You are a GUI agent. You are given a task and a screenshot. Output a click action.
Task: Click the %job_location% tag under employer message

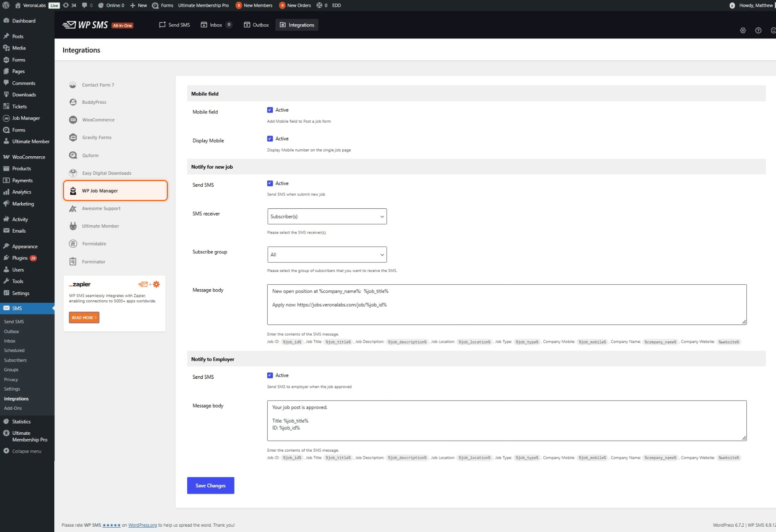pos(474,458)
